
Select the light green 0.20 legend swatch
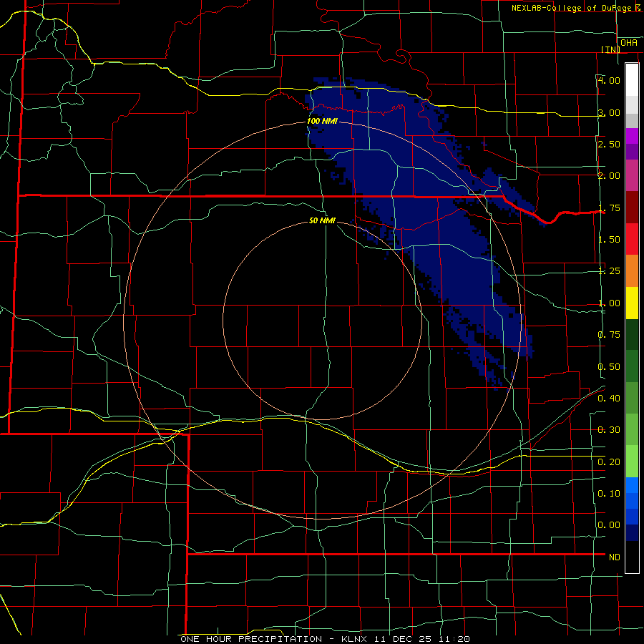632,462
